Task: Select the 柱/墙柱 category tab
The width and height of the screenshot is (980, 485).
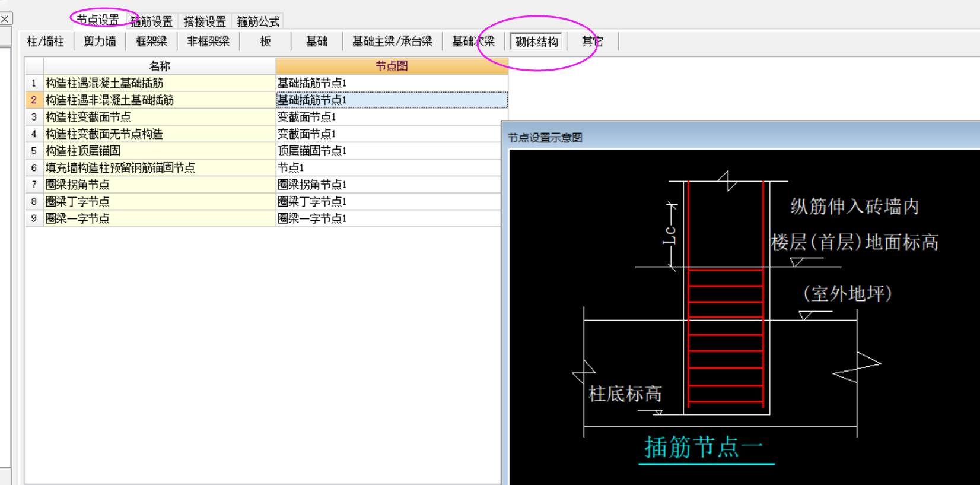Action: (46, 42)
